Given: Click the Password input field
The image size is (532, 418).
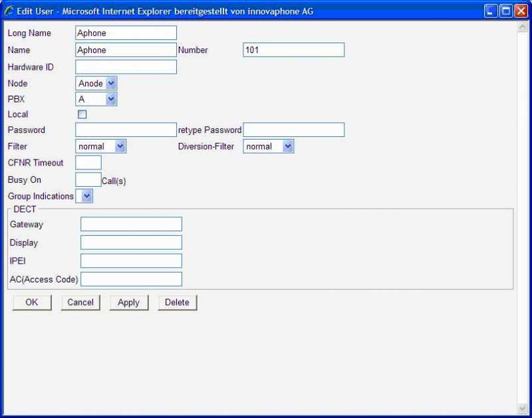Looking at the screenshot, I should [125, 130].
